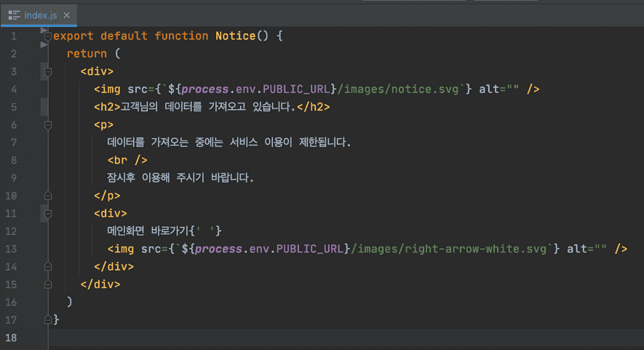Select the index.js tab
The width and height of the screenshot is (644, 350).
tap(40, 15)
